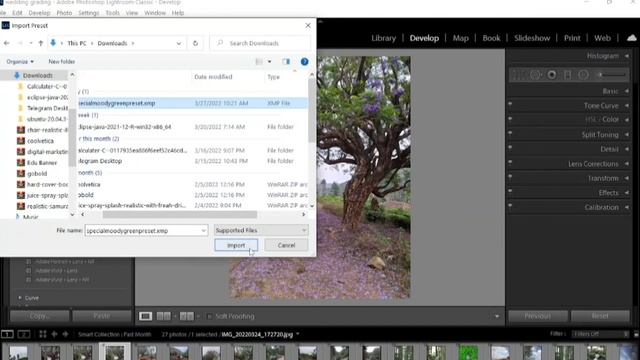Click the File name input field
The width and height of the screenshot is (640, 360).
coord(146,231)
